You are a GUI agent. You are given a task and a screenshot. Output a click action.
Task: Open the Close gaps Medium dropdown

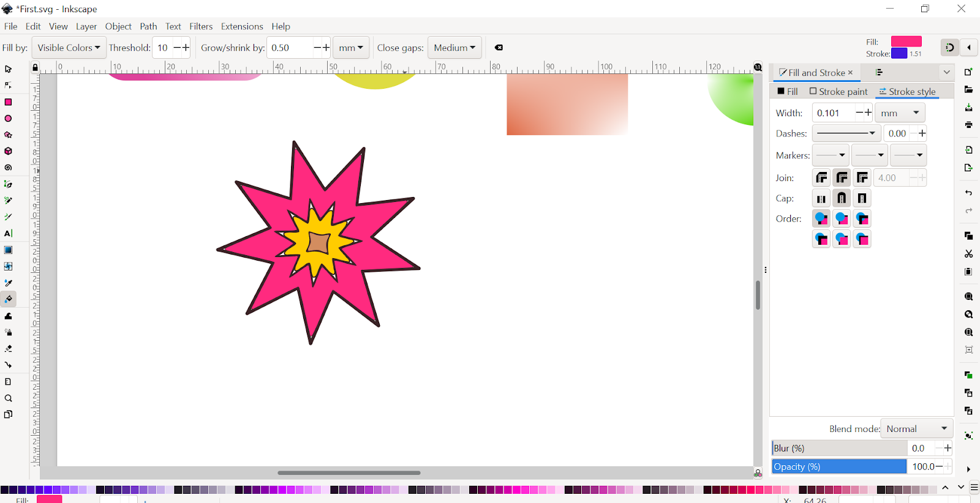[x=454, y=48]
